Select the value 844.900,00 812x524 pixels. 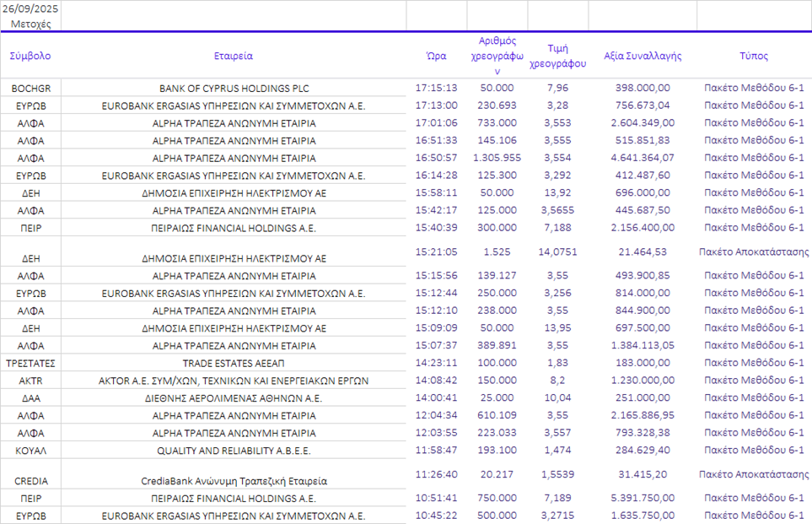643,311
